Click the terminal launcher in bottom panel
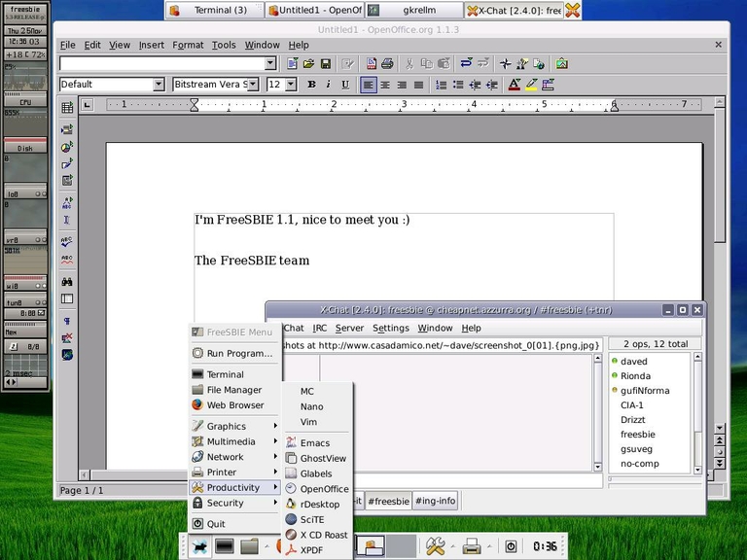This screenshot has height=560, width=747. coord(225,545)
